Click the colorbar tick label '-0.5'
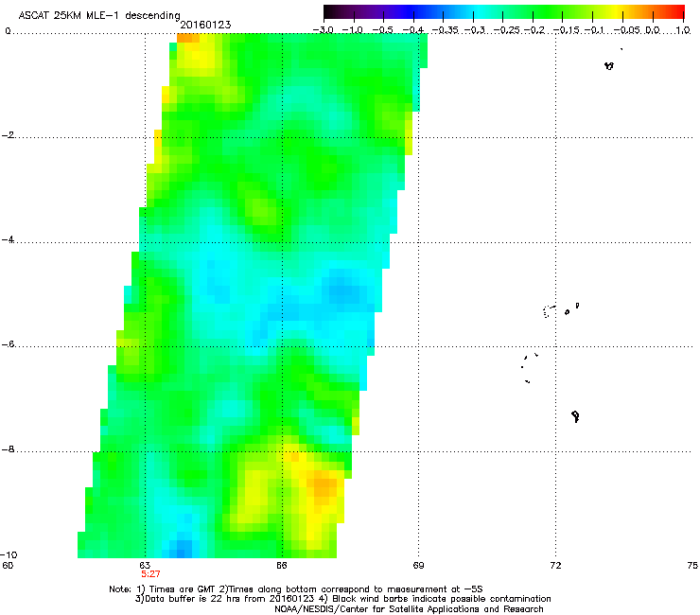The image size is (700, 615). point(382,30)
